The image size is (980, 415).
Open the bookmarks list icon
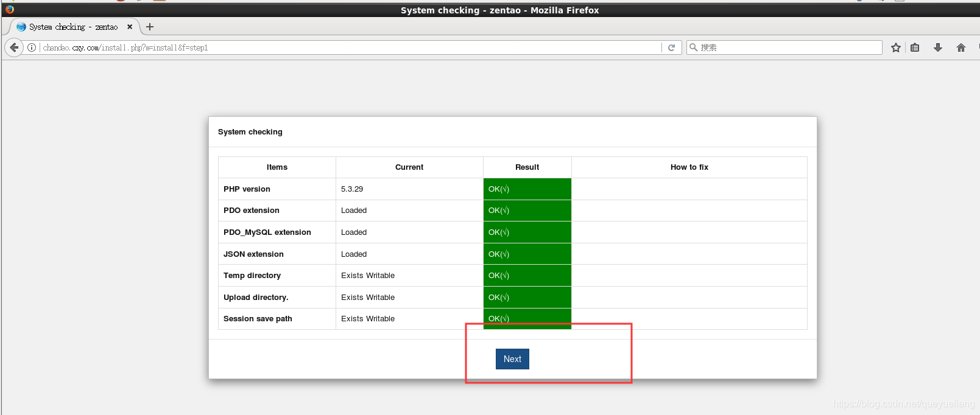point(915,47)
